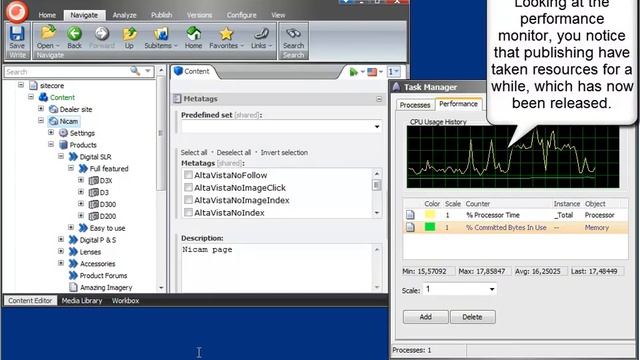Open the Versions ribbon tab
The width and height of the screenshot is (640, 360).
pos(200,15)
